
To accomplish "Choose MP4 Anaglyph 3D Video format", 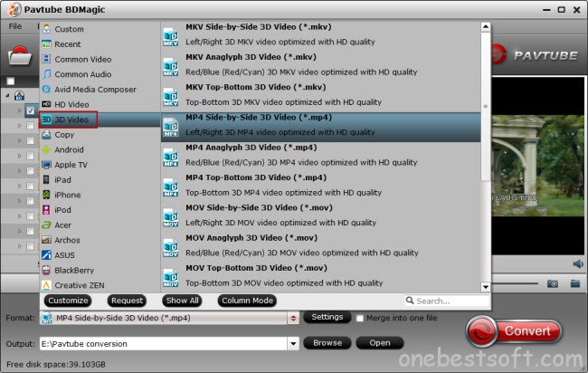I will (320, 158).
